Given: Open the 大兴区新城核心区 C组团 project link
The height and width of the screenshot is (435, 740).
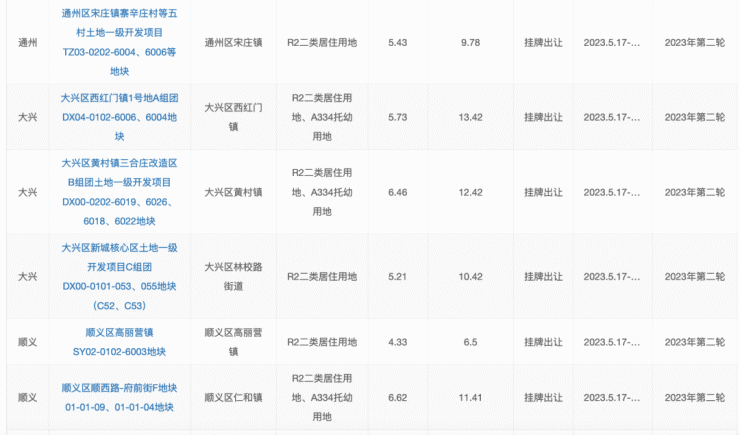Looking at the screenshot, I should pos(119,275).
